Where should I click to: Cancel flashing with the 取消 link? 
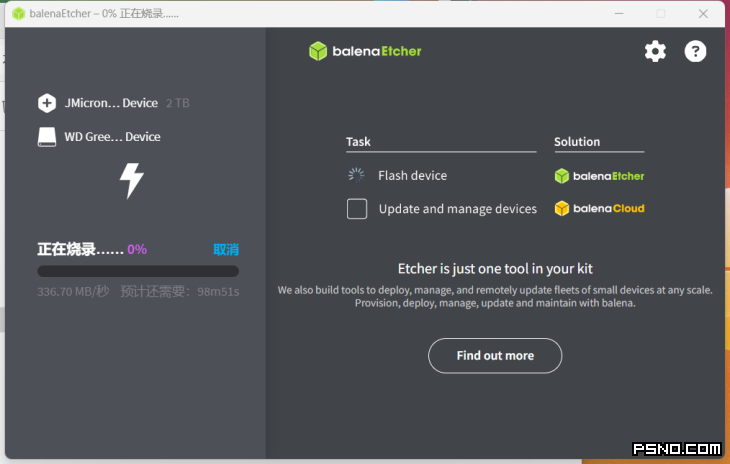pyautogui.click(x=226, y=249)
